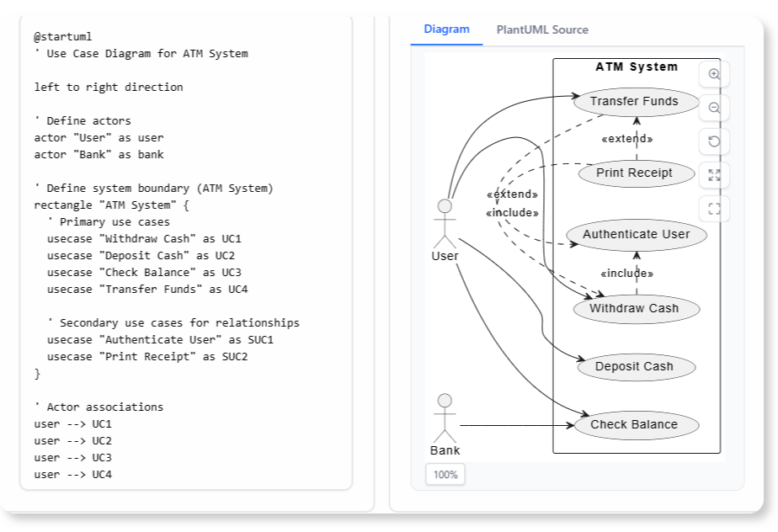The height and width of the screenshot is (532, 778).
Task: Click inside the PlantUML code editor panel
Action: pos(185,253)
